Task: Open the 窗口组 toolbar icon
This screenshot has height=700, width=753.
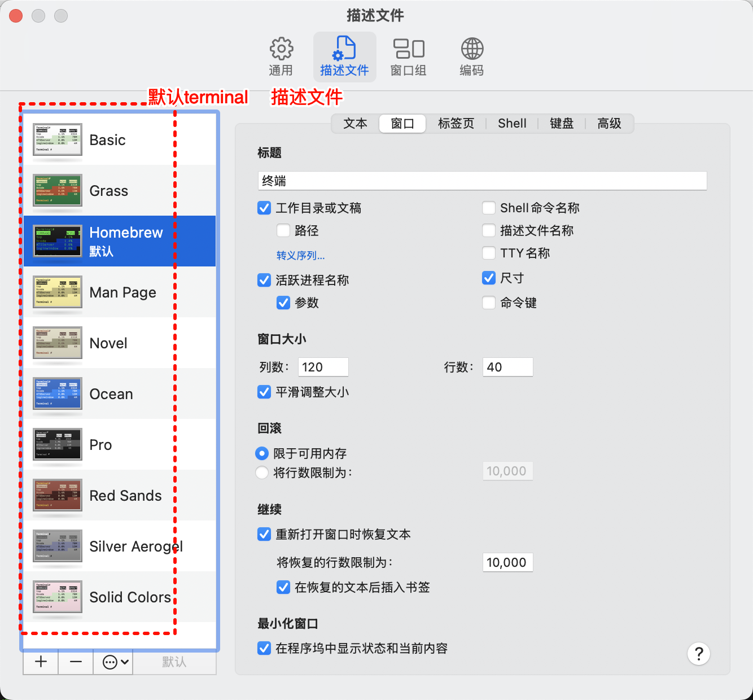Action: coord(408,55)
